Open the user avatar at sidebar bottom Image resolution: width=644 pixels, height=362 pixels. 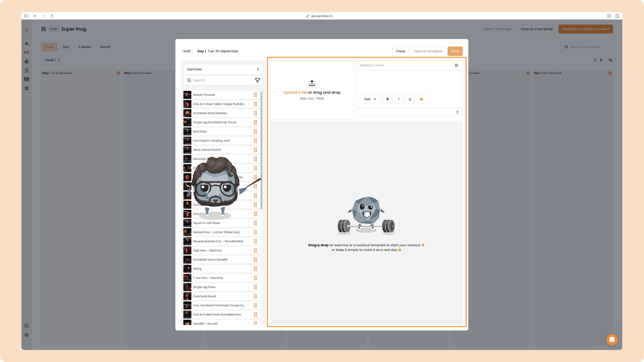27,335
